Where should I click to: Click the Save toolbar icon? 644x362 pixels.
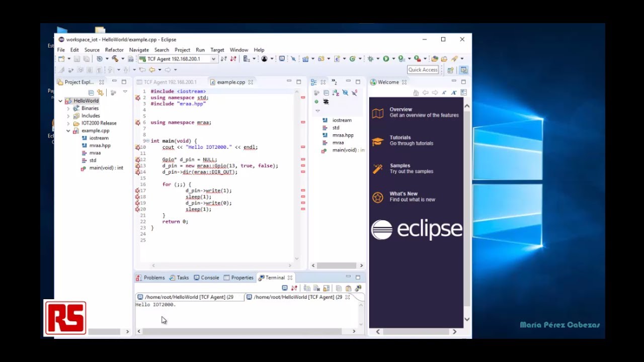tap(77, 59)
